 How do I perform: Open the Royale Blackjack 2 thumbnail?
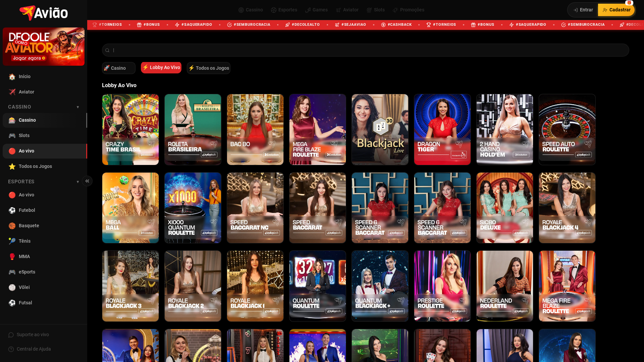click(193, 286)
